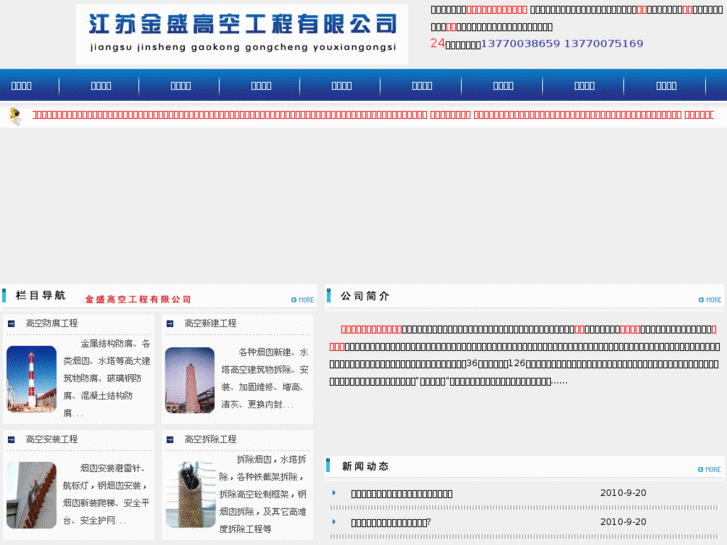Click the mascot icon beside the red marquee

coord(16,116)
